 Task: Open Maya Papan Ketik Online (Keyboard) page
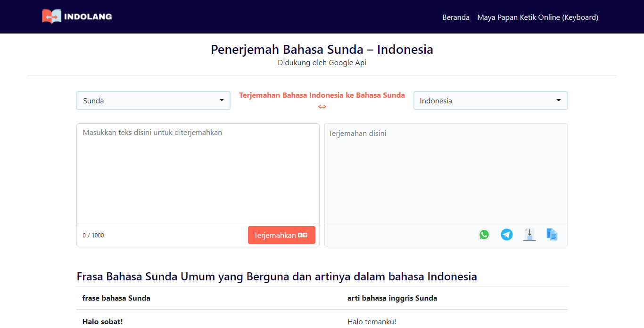537,17
